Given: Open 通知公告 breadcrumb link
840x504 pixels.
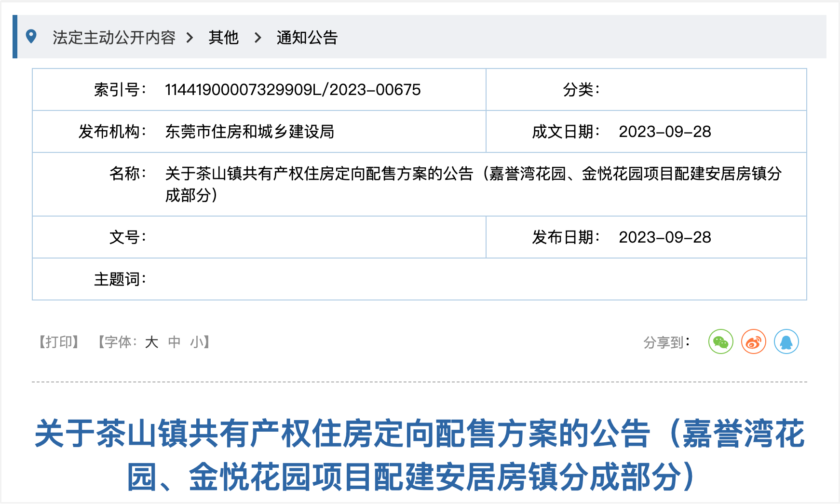Looking at the screenshot, I should coord(307,37).
